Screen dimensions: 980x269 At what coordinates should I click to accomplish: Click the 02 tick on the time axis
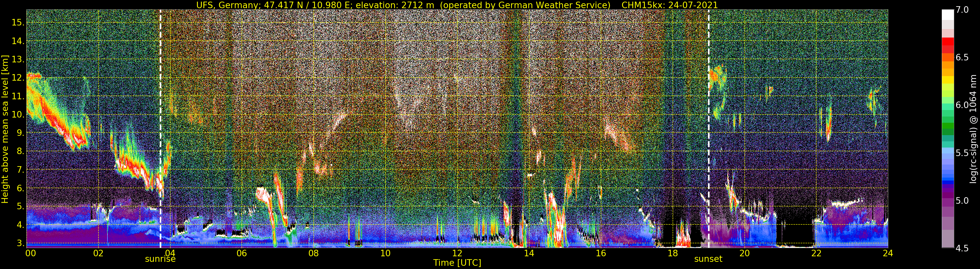click(x=98, y=253)
